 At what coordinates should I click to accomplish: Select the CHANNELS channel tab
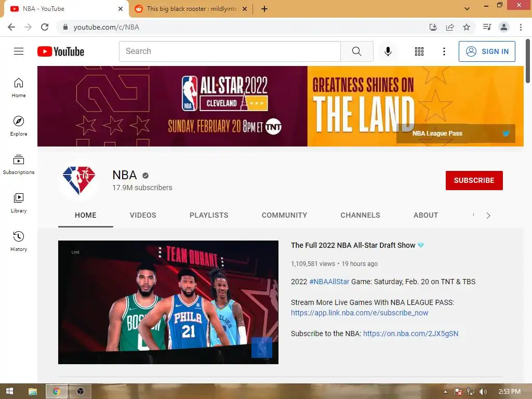coord(360,215)
